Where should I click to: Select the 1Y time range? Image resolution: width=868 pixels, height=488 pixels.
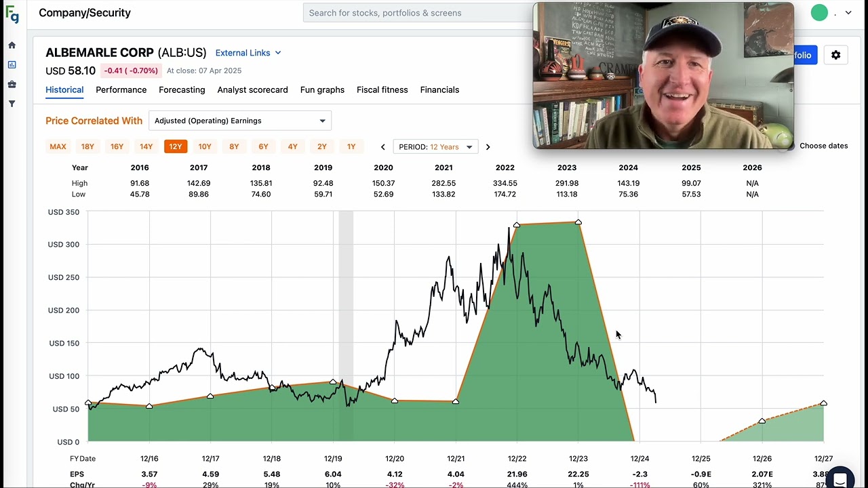(x=351, y=146)
